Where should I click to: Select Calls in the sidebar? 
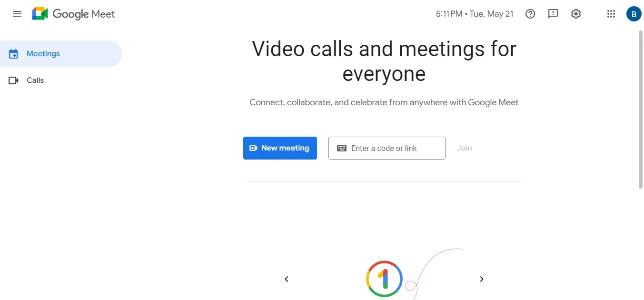[x=61, y=80]
